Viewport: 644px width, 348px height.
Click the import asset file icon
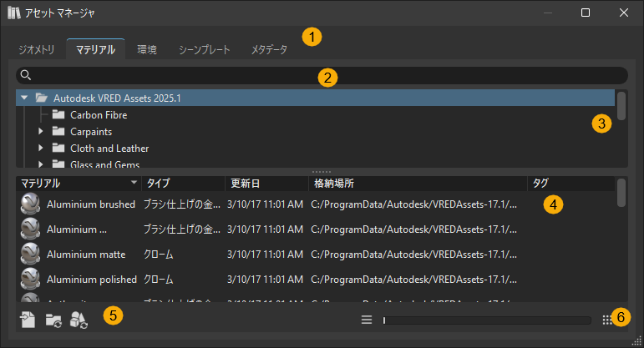pos(28,320)
